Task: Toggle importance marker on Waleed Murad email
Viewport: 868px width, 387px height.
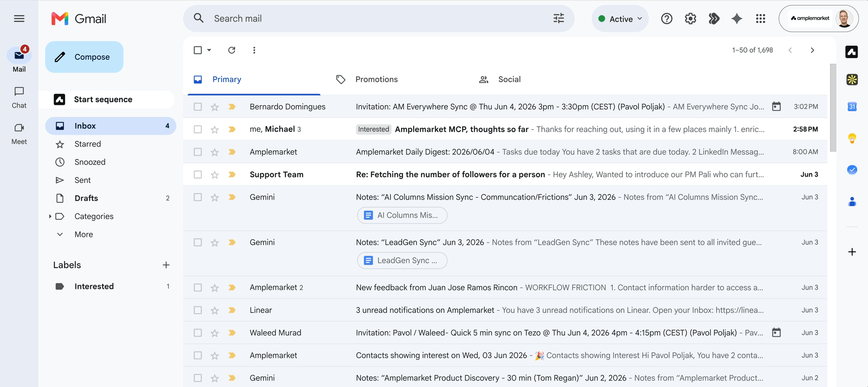Action: point(232,333)
